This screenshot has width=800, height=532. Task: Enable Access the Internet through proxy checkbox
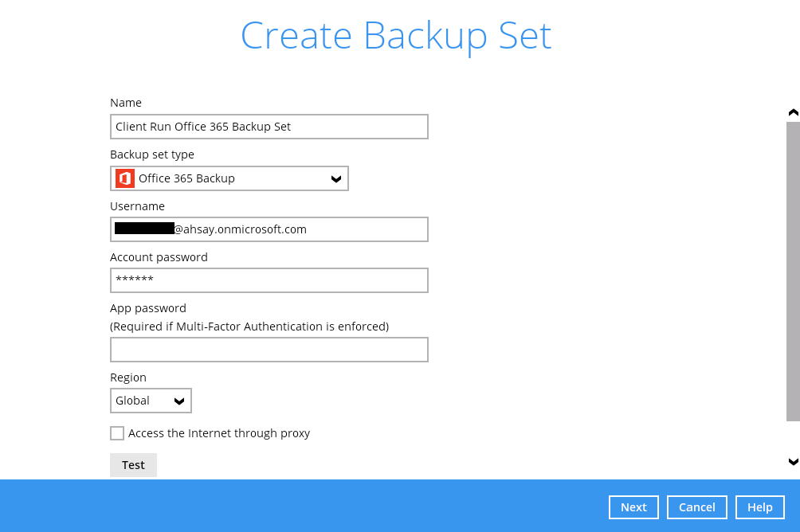coord(117,433)
